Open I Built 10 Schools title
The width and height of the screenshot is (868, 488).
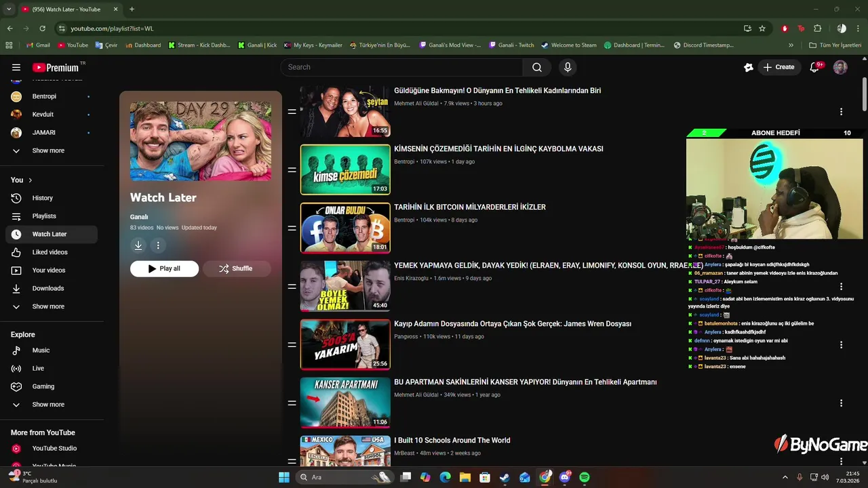(452, 441)
